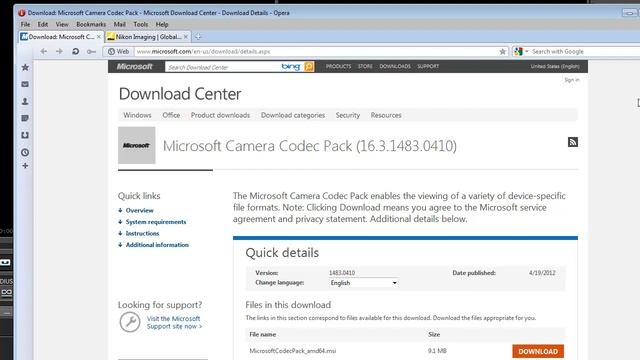This screenshot has width=640, height=360.
Task: Close the Download Microsoft tab
Action: (99, 37)
